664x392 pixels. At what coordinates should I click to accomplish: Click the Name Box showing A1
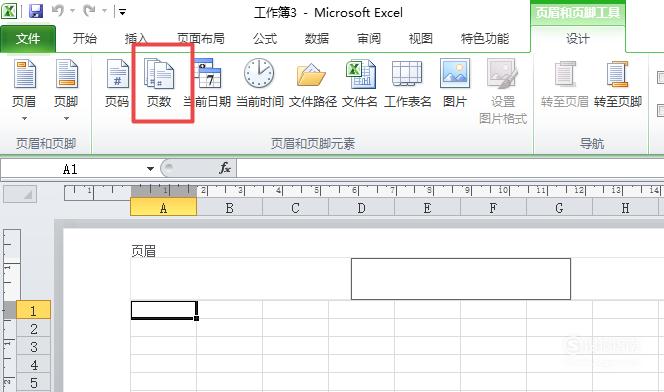[x=72, y=169]
